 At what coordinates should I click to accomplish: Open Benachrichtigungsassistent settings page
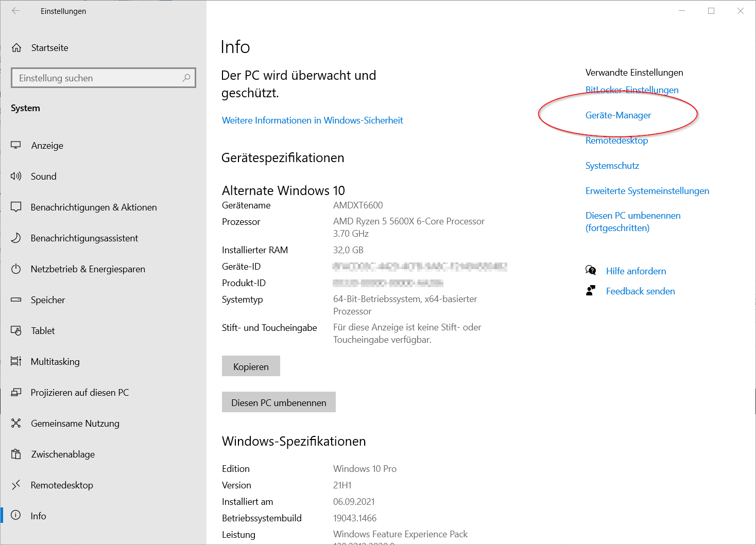[x=84, y=238]
